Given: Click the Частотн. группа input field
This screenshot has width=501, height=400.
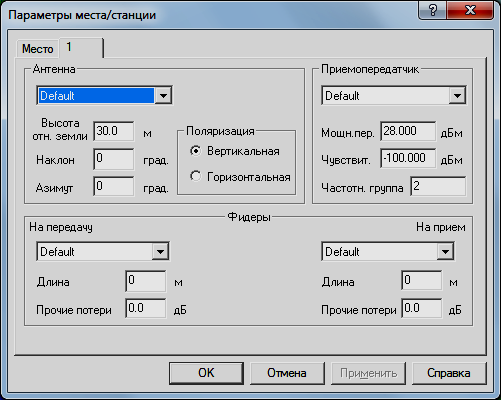Looking at the screenshot, I should (438, 186).
